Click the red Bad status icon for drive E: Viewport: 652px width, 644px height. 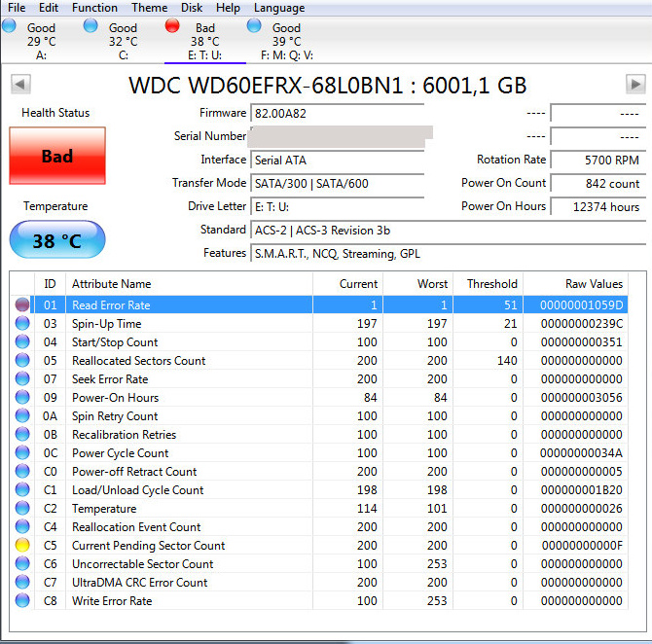click(x=173, y=25)
